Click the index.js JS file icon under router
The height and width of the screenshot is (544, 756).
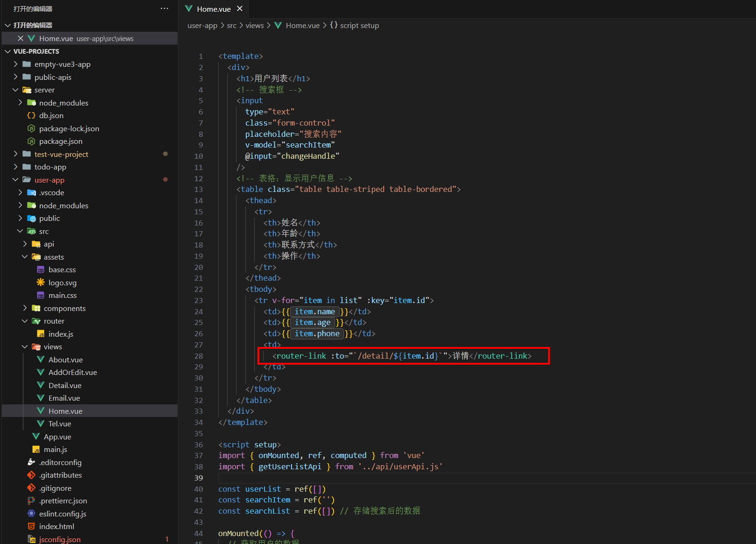pos(41,334)
